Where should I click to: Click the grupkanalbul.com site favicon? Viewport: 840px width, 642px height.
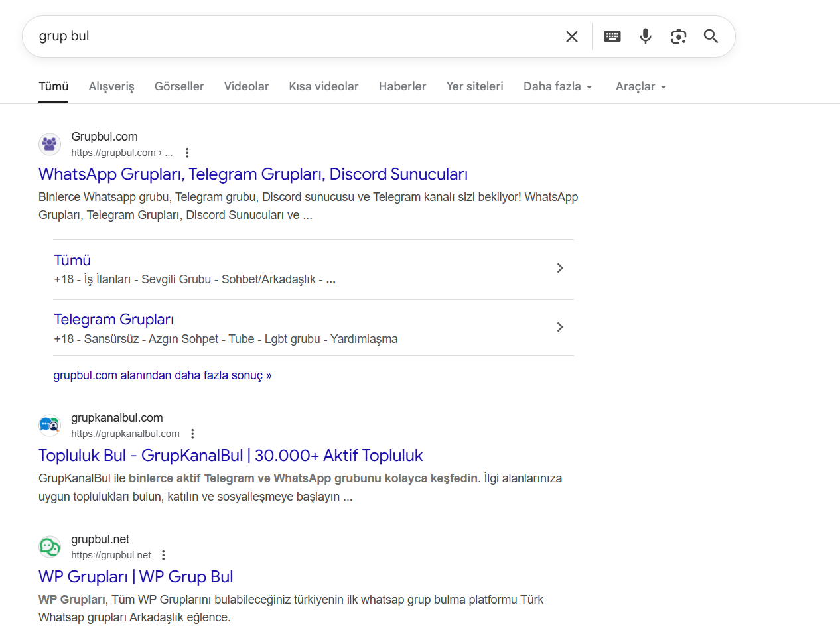[x=50, y=425]
